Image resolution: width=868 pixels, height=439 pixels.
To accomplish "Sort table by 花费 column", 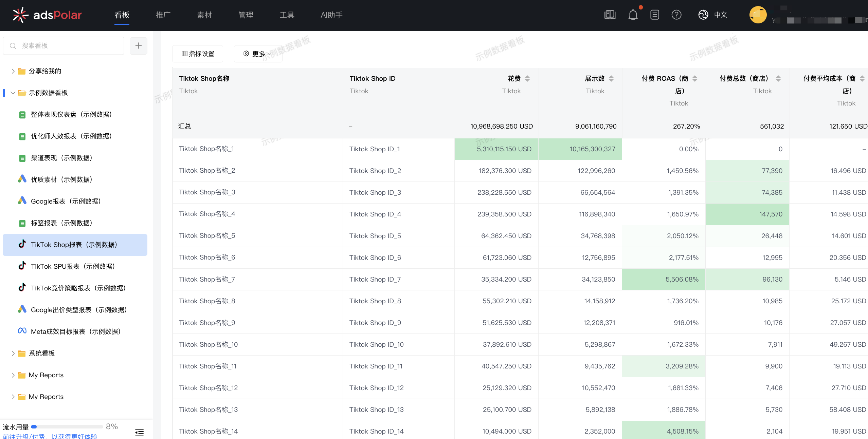I will [527, 79].
